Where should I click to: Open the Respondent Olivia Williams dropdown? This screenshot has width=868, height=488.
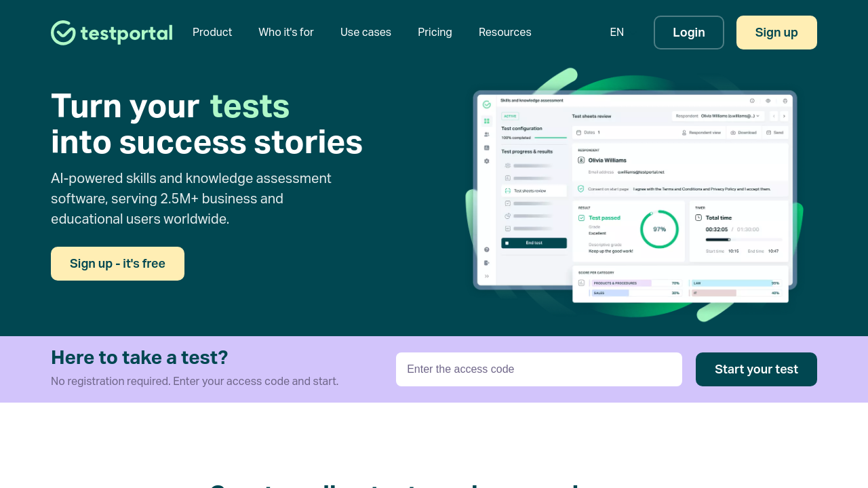click(x=719, y=116)
